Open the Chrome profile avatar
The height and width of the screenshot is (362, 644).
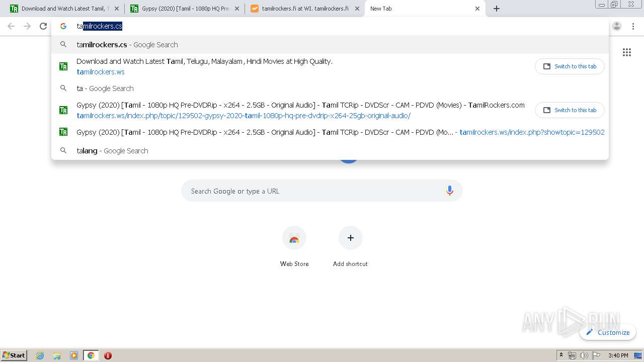[617, 26]
